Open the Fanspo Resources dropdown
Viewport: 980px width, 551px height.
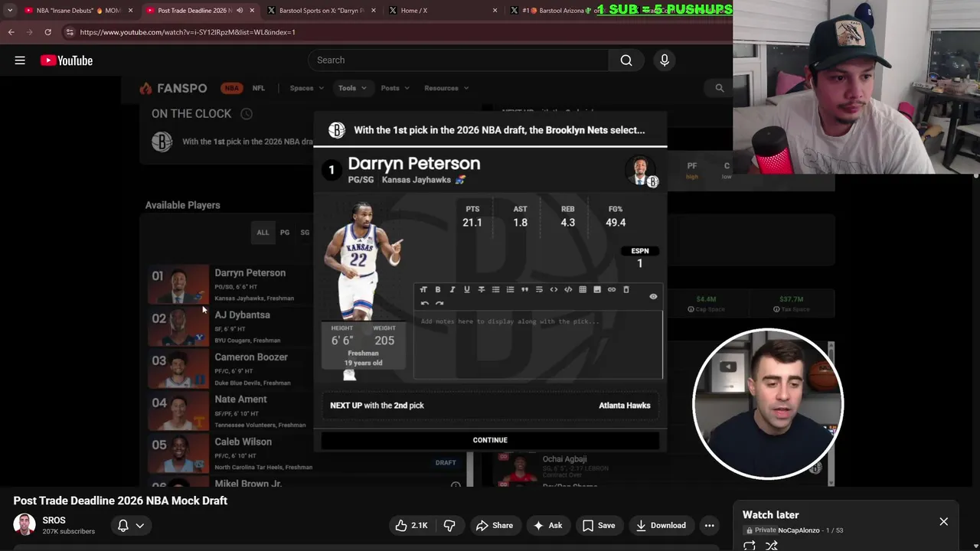446,88
